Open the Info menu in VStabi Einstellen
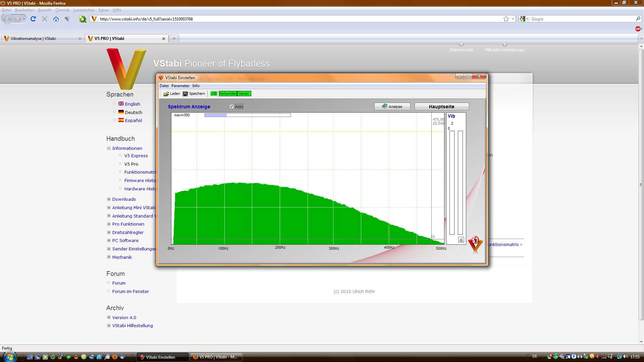The image size is (644, 362). pyautogui.click(x=196, y=86)
